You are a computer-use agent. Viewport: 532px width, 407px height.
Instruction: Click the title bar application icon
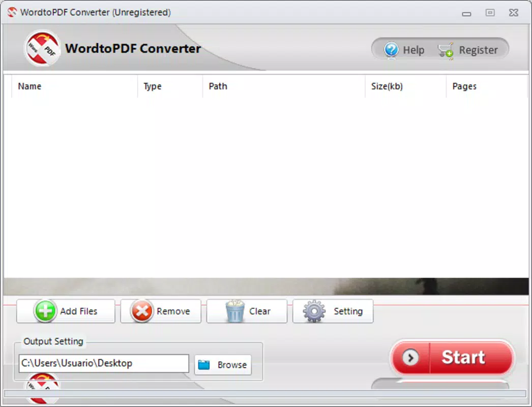12,12
